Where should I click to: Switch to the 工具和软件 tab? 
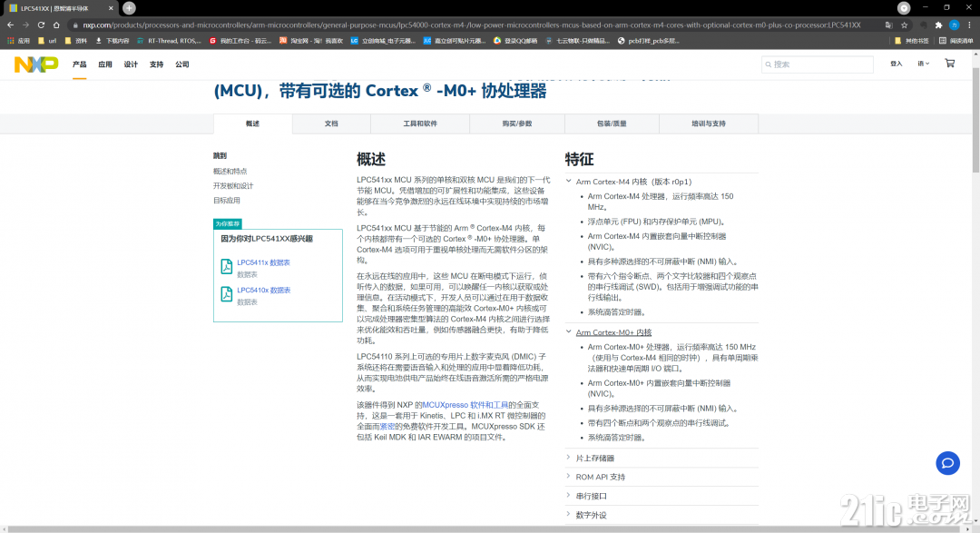coord(420,123)
